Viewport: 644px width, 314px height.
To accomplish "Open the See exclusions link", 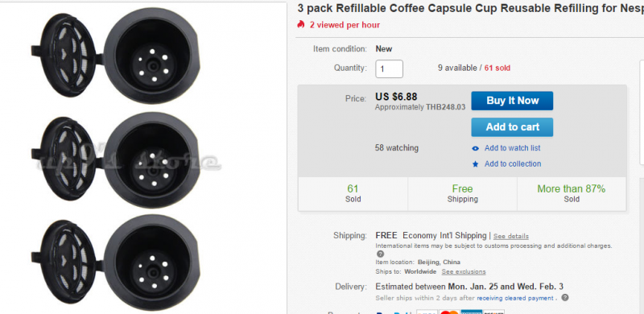I will point(464,271).
